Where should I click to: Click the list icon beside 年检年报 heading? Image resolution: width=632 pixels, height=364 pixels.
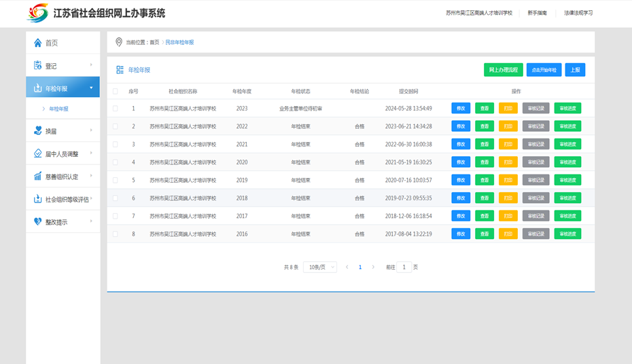pos(120,70)
